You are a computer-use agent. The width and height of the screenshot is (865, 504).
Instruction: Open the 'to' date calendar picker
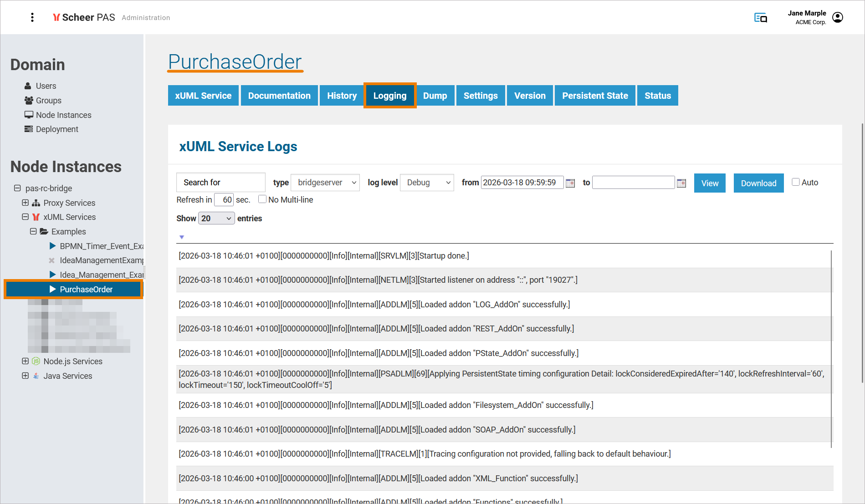click(x=681, y=183)
